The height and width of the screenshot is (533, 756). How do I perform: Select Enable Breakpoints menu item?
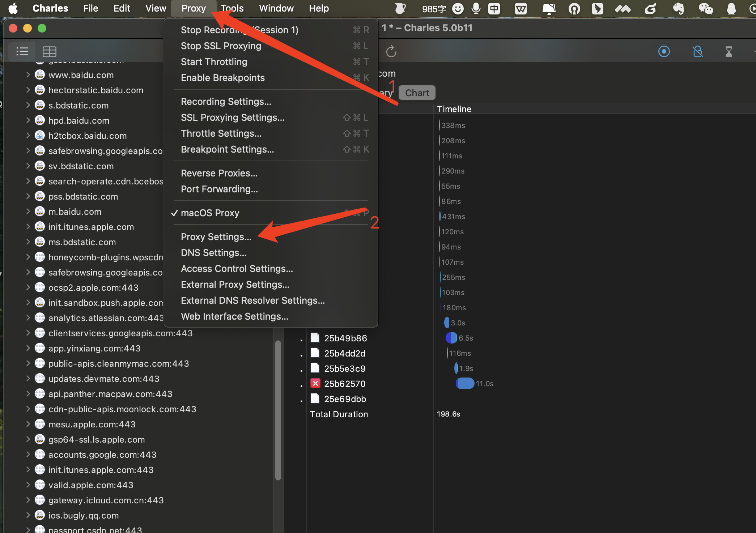(x=271, y=78)
